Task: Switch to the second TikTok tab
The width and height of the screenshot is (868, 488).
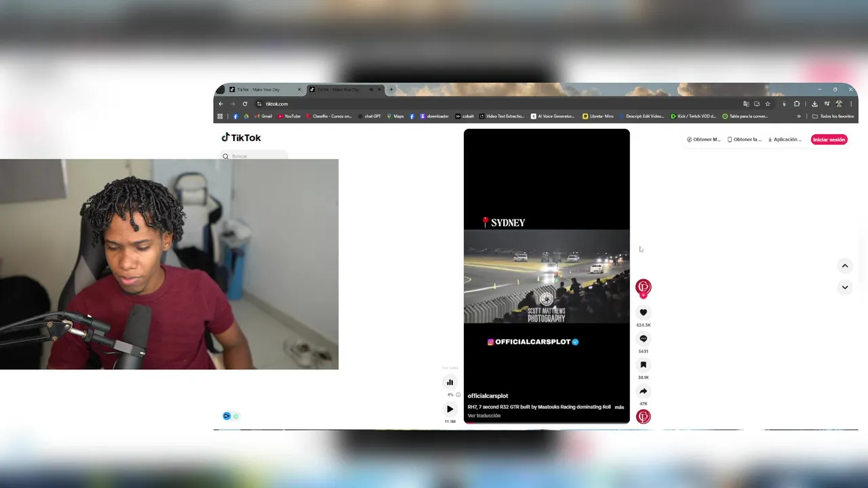Action: coord(345,89)
